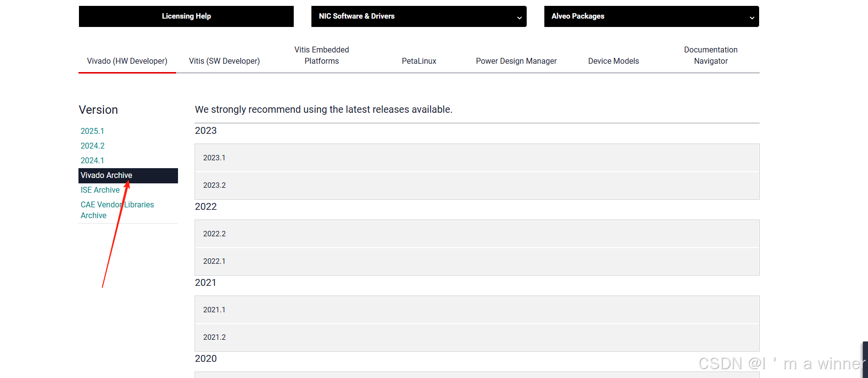
Task: Expand the 2023.1 release row
Action: [x=477, y=158]
